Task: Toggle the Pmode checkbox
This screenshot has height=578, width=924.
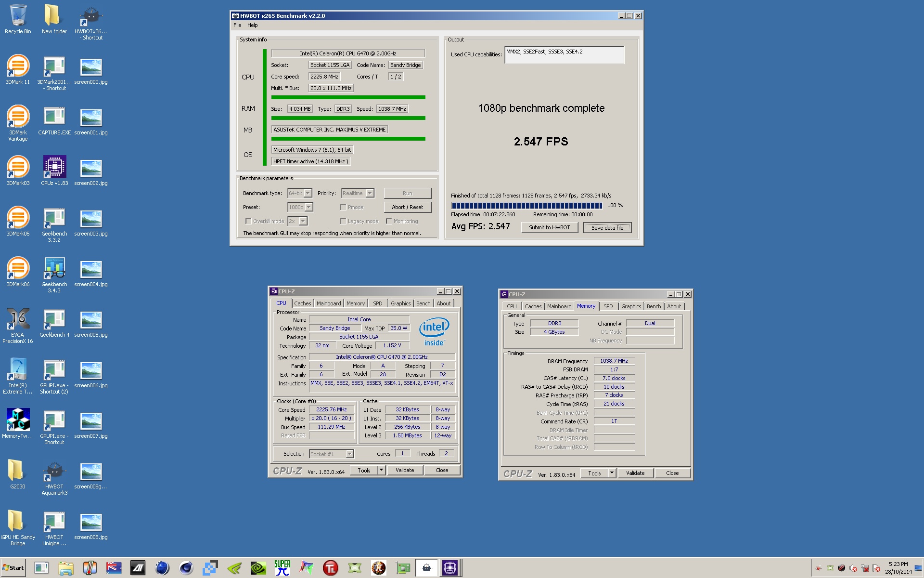Action: pos(343,207)
